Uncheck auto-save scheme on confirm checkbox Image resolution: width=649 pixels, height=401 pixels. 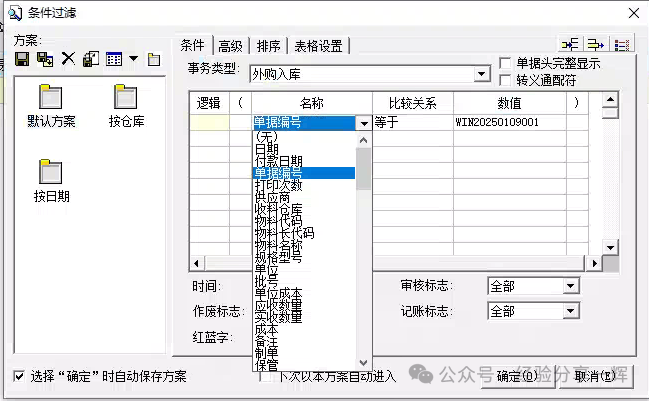pyautogui.click(x=20, y=377)
